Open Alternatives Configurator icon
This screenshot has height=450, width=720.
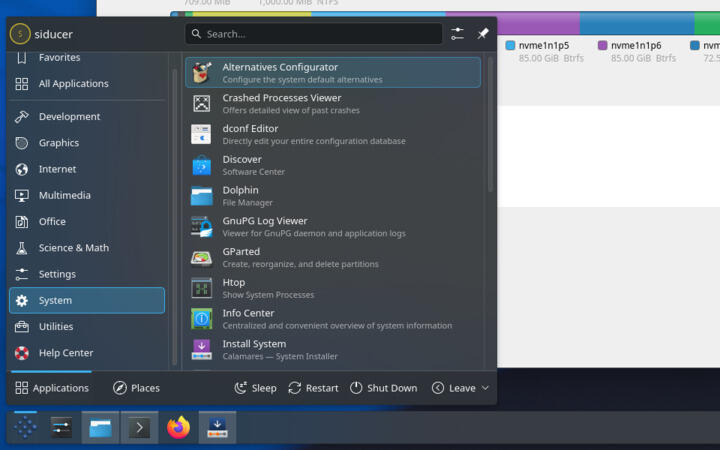[x=202, y=73]
